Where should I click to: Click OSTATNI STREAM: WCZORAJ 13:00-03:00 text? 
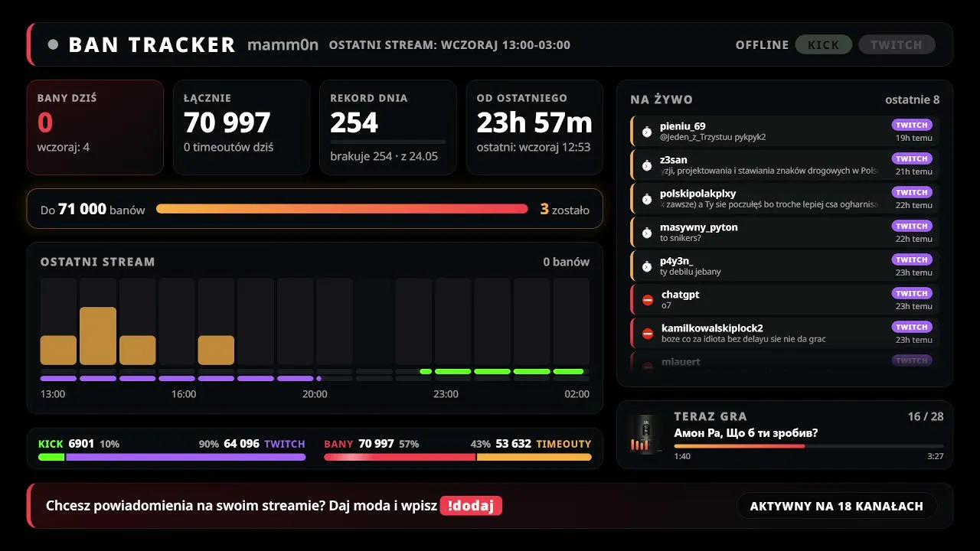click(449, 45)
